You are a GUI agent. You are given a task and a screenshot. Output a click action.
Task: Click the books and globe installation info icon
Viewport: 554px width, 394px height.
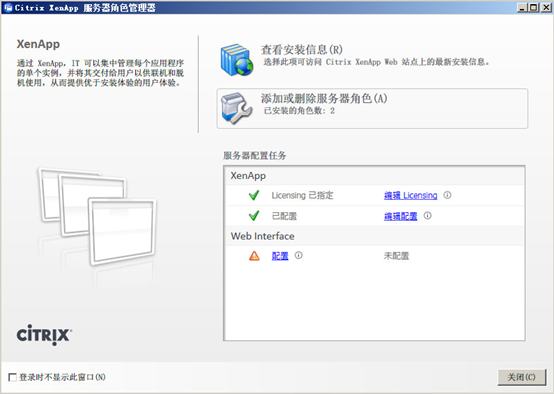(237, 59)
